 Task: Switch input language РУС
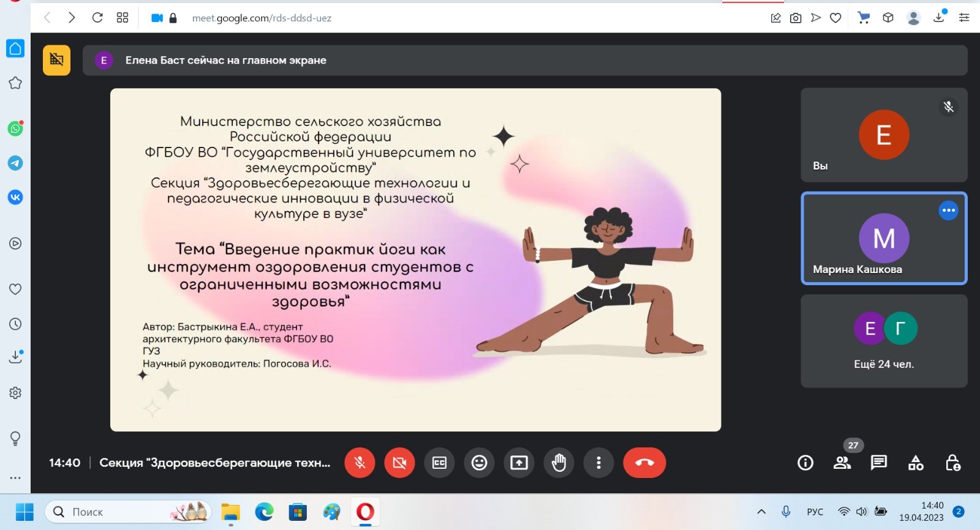coord(815,512)
